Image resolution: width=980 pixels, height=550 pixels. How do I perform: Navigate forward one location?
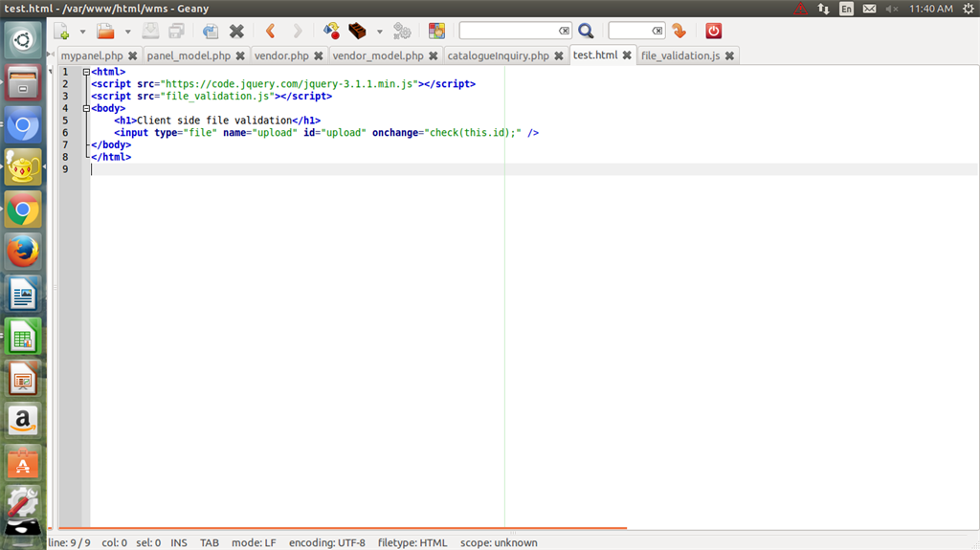click(x=298, y=31)
